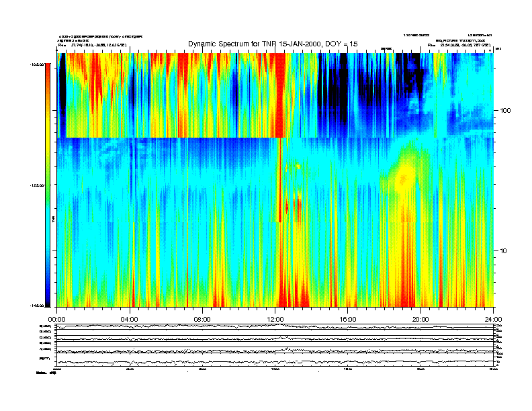Click the top trace in the lower line-plot panel
The width and height of the screenshot is (532, 411).
(x=275, y=326)
